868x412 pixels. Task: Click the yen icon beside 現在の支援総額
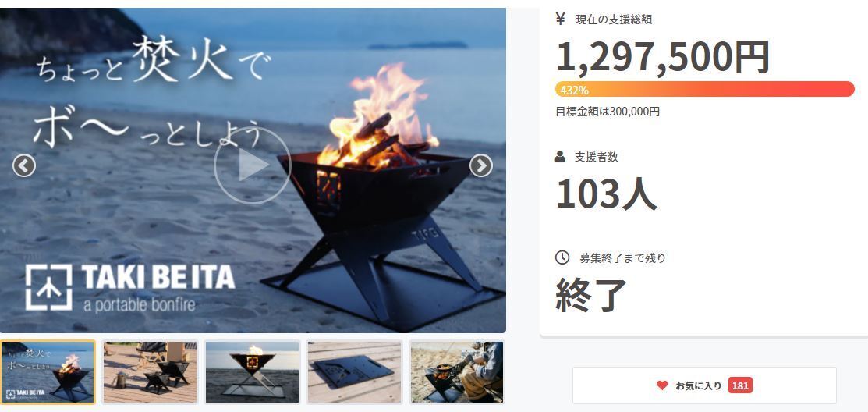tap(560, 20)
